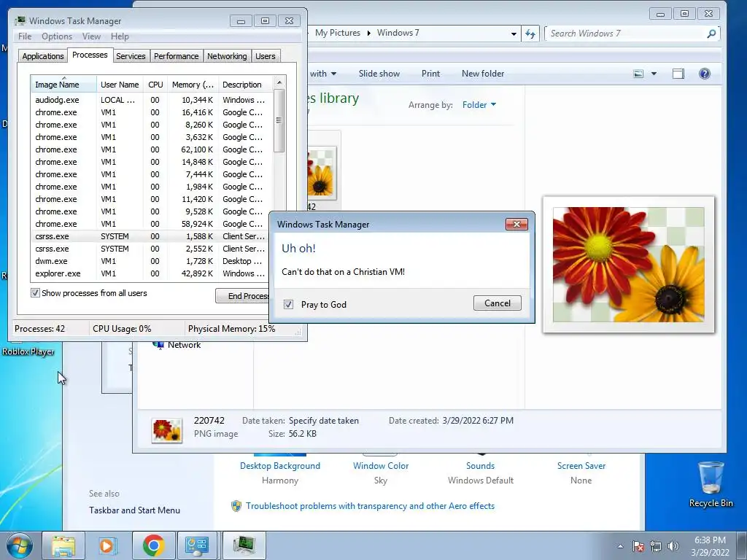
Task: Open Google Chrome from taskbar
Action: point(153,545)
